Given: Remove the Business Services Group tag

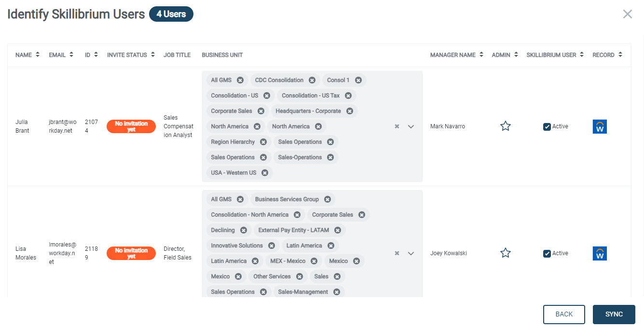Looking at the screenshot, I should pos(328,199).
